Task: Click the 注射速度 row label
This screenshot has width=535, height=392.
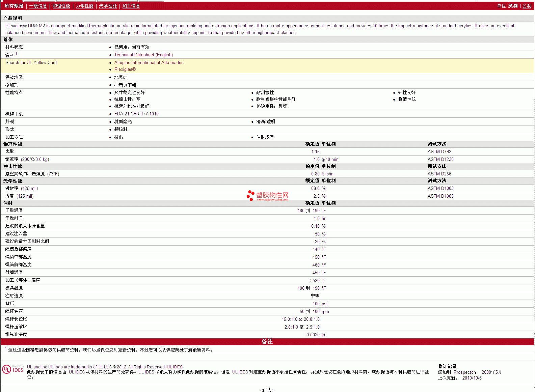Action: point(14,296)
